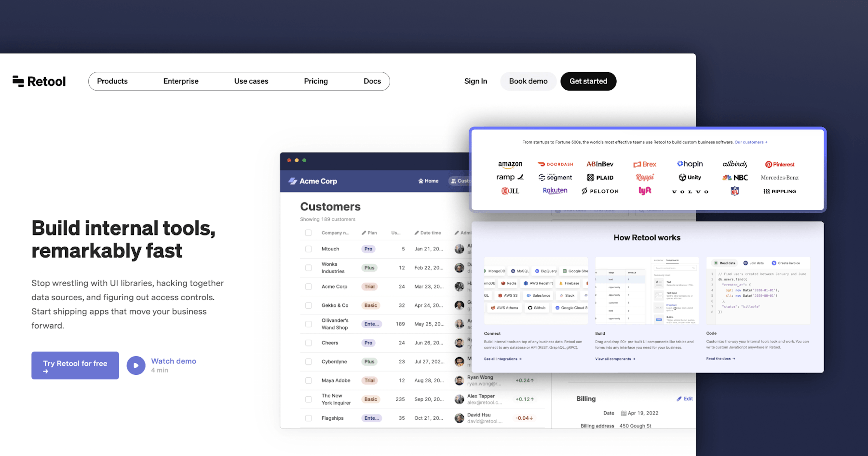Image resolution: width=868 pixels, height=456 pixels.
Task: Click the Build components thumbnail
Action: [647, 291]
